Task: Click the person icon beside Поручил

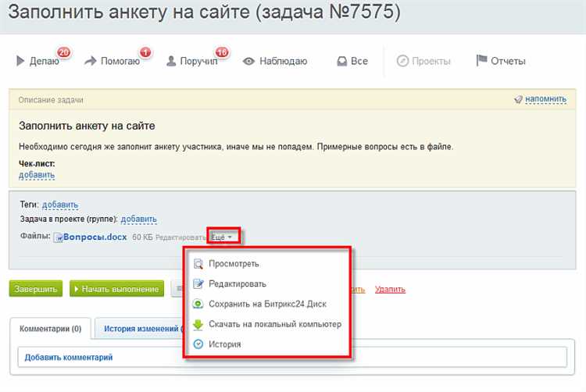Action: [171, 61]
